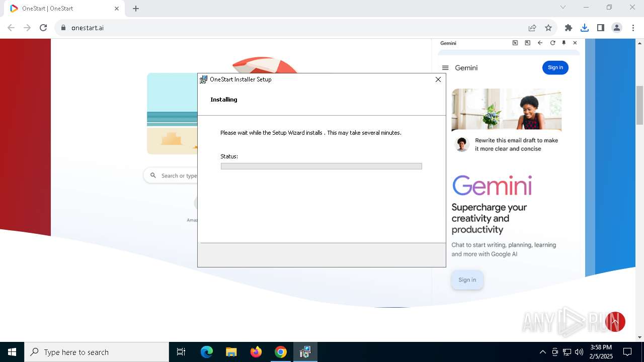Click the blue Sign in button
This screenshot has height=362, width=644.
[555, 68]
